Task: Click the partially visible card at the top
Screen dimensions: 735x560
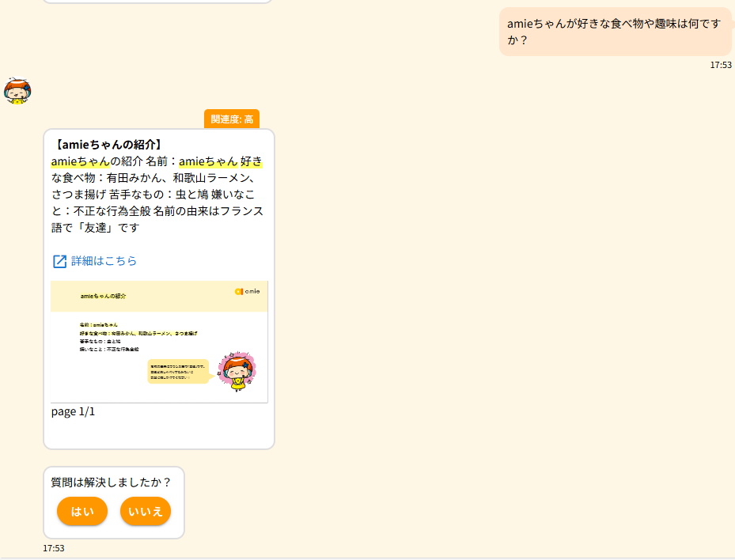Action: 157,2
